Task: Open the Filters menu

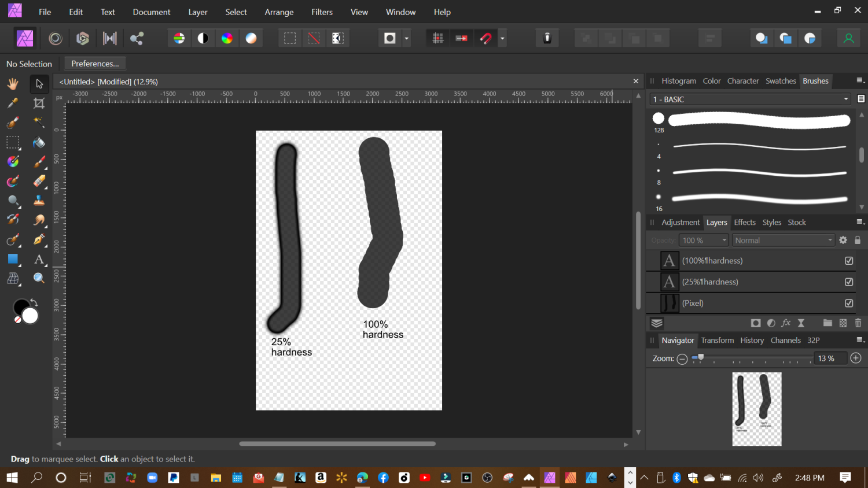Action: 322,12
